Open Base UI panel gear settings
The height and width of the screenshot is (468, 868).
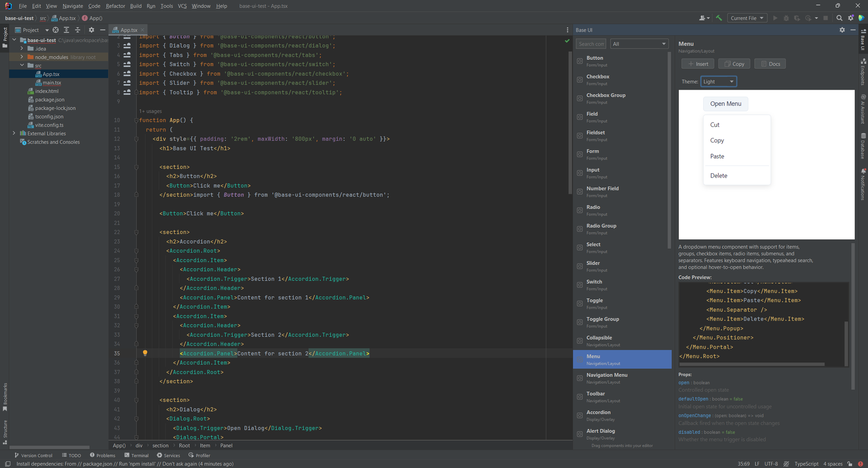(842, 30)
